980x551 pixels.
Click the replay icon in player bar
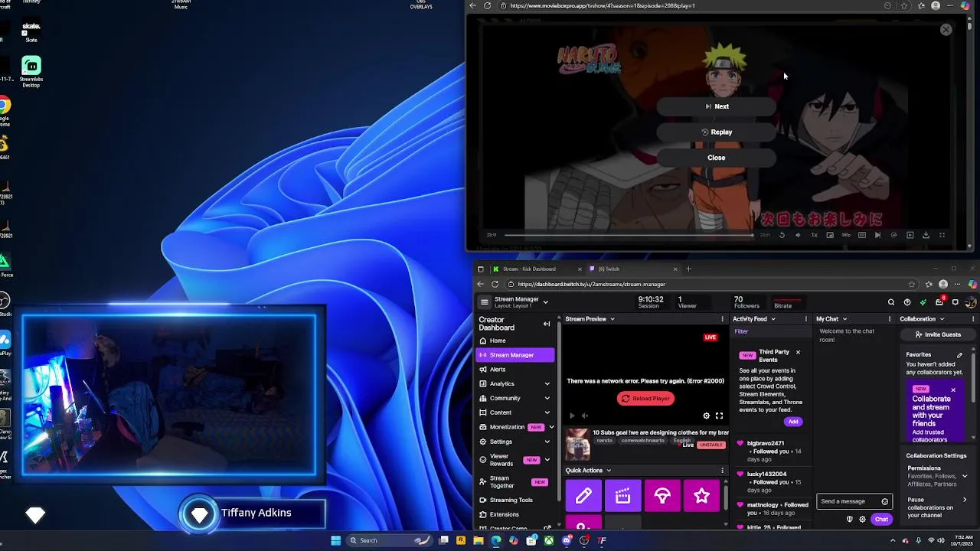[x=782, y=235]
